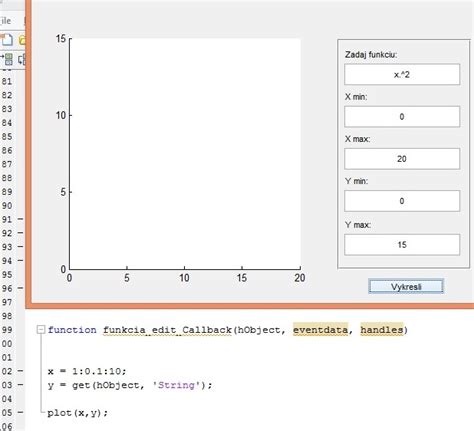This screenshot has width=474, height=431.
Task: Click the highlighted 'handles' argument
Action: pos(382,330)
